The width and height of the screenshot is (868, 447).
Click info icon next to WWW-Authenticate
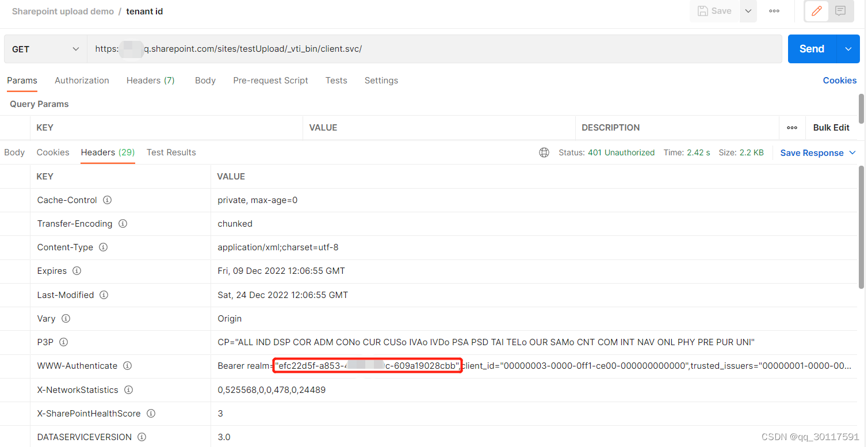click(x=127, y=366)
